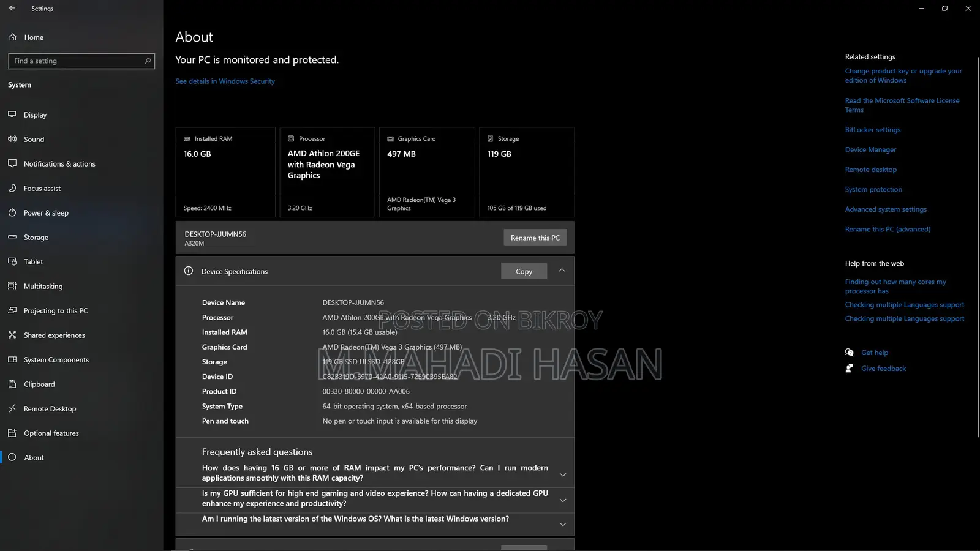Click the Give feedback icon
Image resolution: width=980 pixels, height=551 pixels.
850,369
